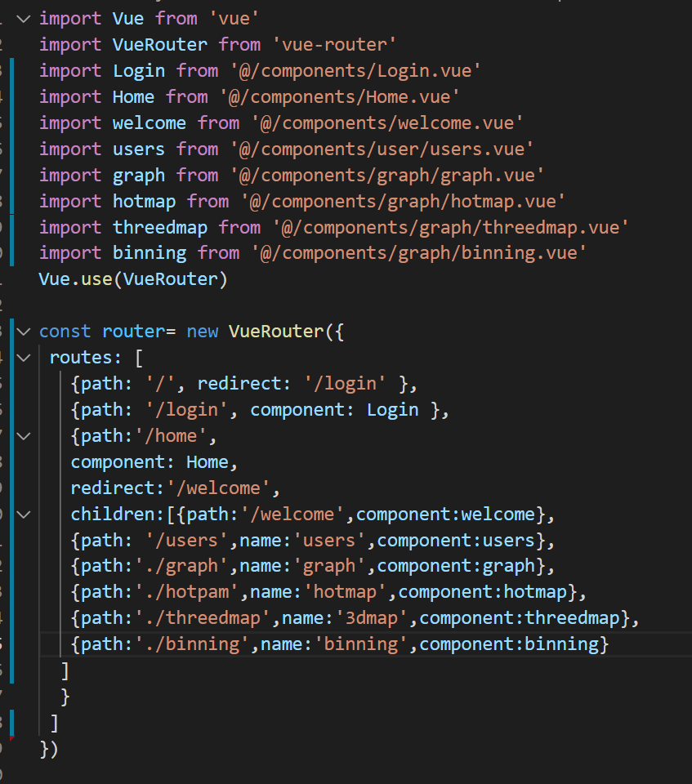
Task: Click the '3dmap' route name string
Action: (x=372, y=618)
